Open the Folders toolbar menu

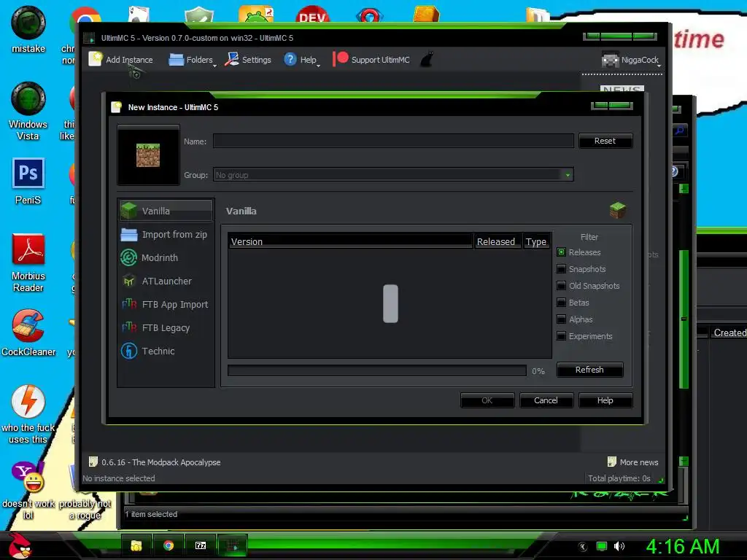click(192, 60)
